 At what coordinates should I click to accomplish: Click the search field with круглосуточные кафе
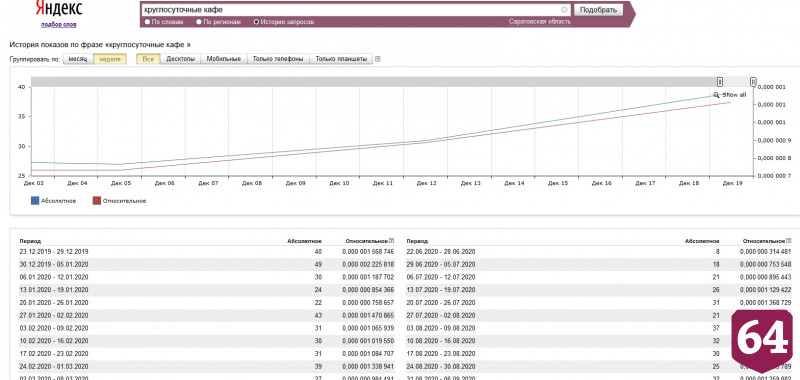coord(355,10)
